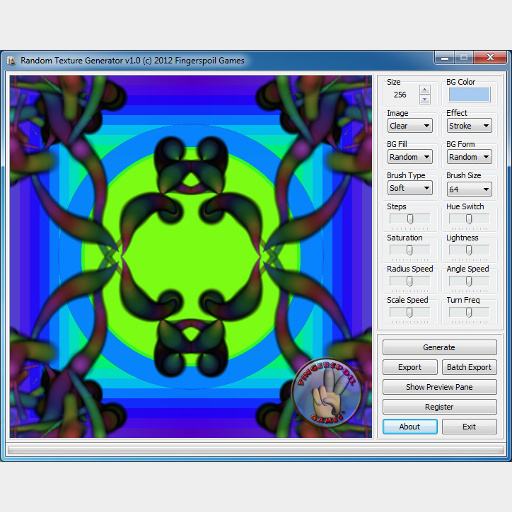Click the Batch Export button
The width and height of the screenshot is (512, 512).
pyautogui.click(x=469, y=367)
